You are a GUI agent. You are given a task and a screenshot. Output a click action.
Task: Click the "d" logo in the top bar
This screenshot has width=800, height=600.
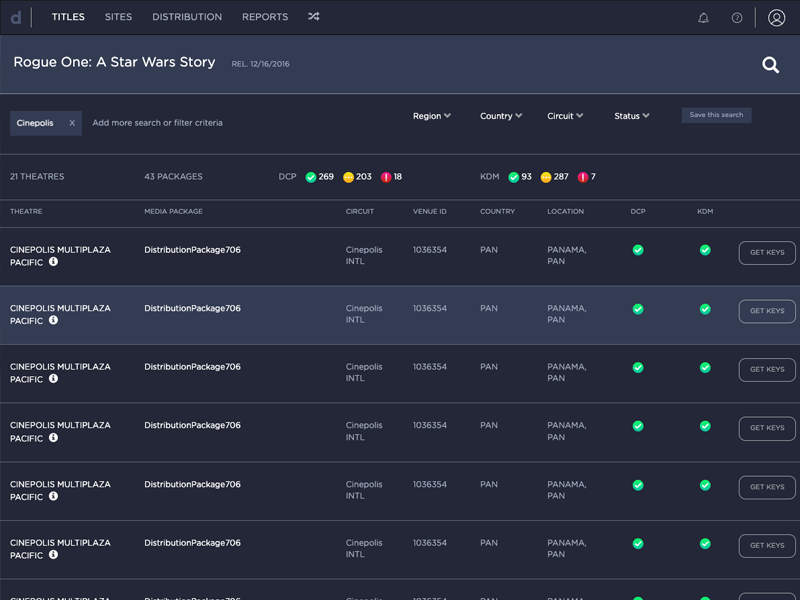click(x=16, y=17)
